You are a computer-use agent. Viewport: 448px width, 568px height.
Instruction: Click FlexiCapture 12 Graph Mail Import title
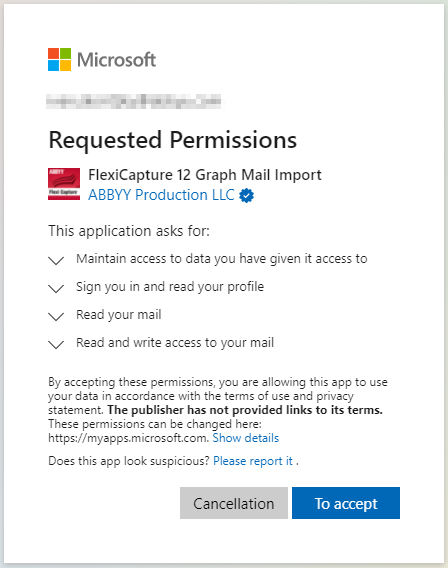click(x=205, y=175)
